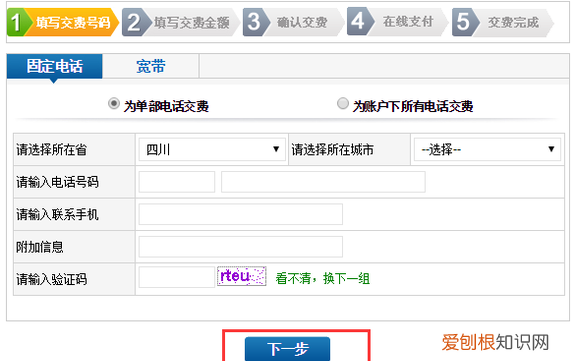Click the 请选择所在省 label
The width and height of the screenshot is (575, 361).
tap(51, 150)
